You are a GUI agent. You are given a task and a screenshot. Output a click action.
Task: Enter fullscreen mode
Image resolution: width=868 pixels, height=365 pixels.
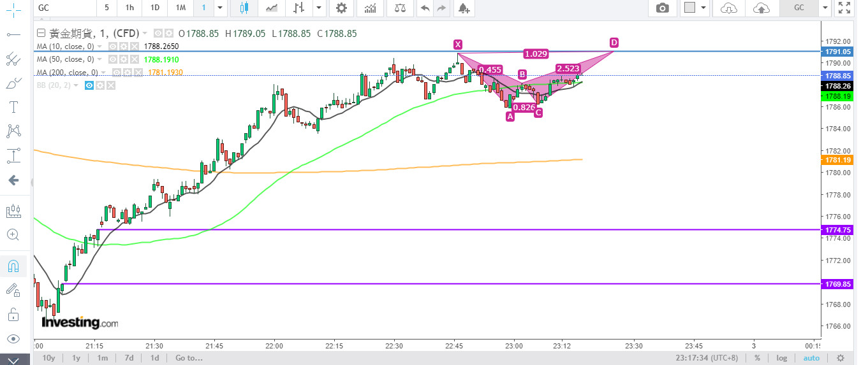point(844,8)
